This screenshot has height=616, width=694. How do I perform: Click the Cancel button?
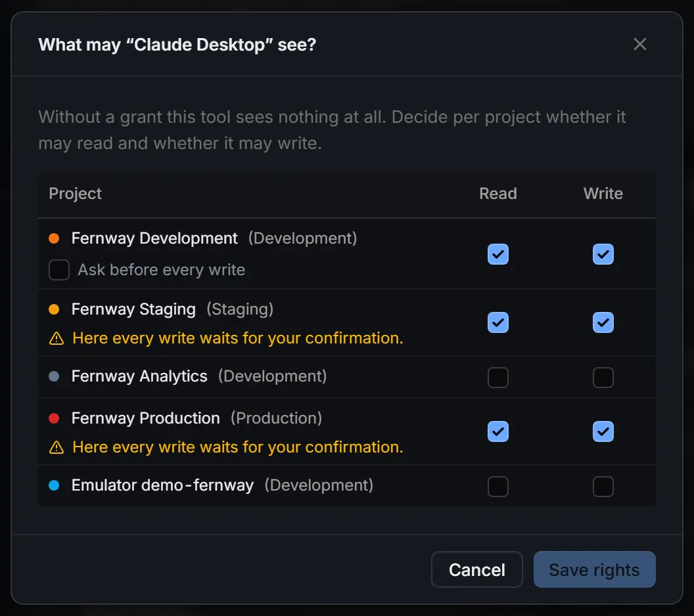pos(476,569)
